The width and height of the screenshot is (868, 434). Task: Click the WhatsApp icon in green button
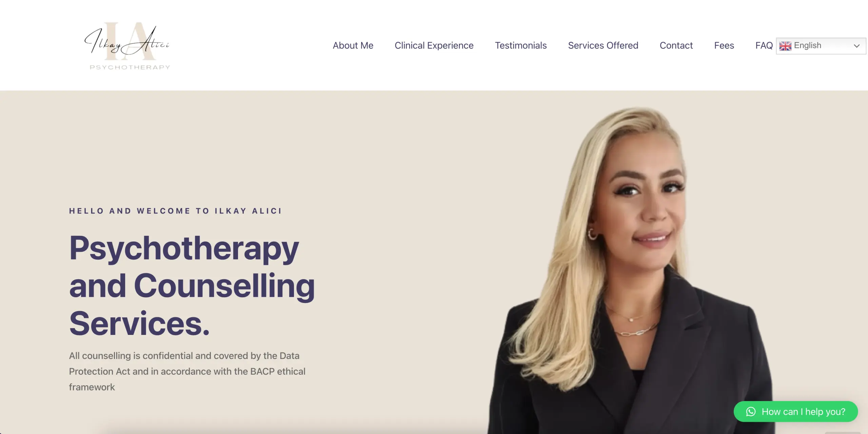(x=751, y=412)
